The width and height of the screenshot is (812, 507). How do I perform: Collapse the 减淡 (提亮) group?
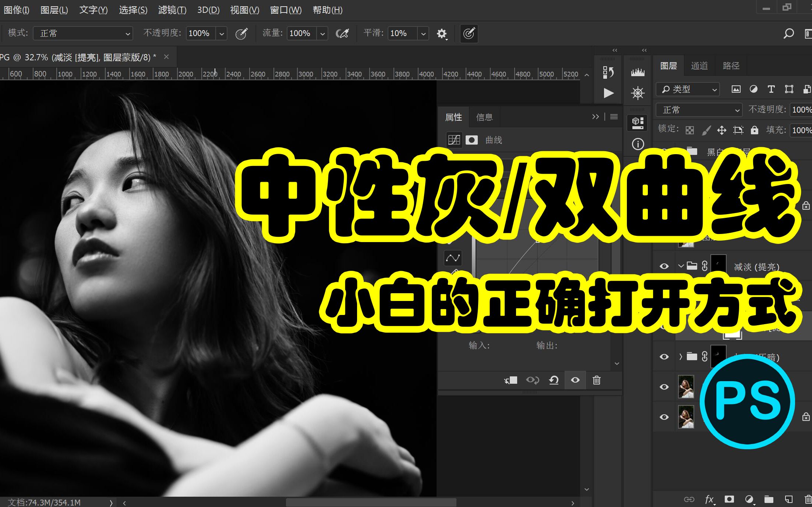[681, 266]
